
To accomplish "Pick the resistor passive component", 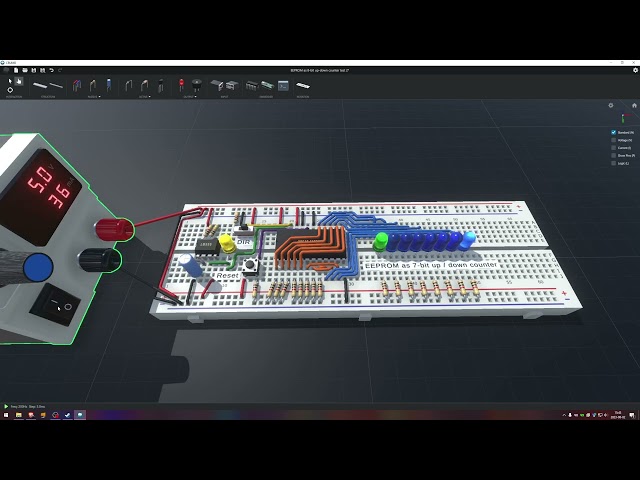I will point(93,85).
